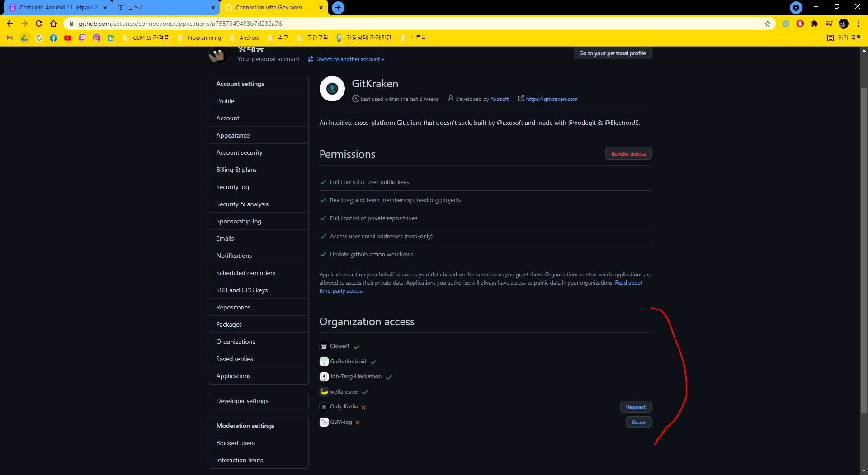Click Revoke access button

point(628,154)
